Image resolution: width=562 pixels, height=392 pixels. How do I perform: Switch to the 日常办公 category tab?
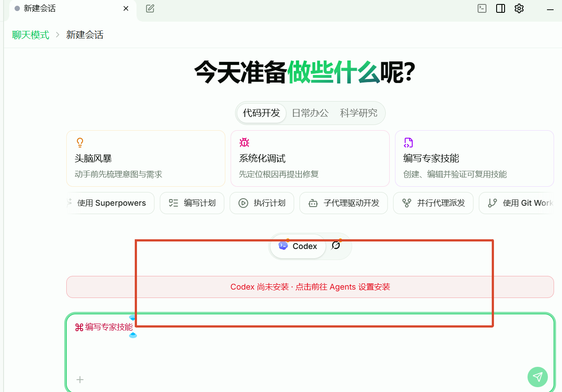(x=310, y=113)
